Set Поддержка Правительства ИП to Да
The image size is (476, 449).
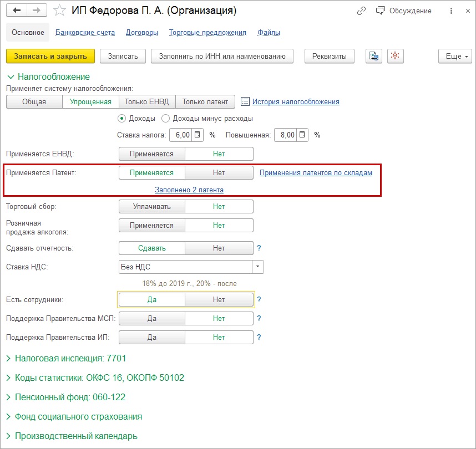point(152,337)
